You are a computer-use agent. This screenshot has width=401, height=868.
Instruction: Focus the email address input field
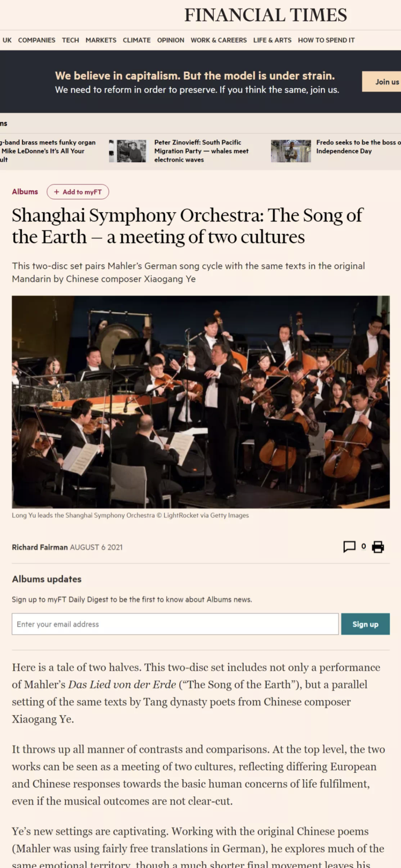[175, 624]
